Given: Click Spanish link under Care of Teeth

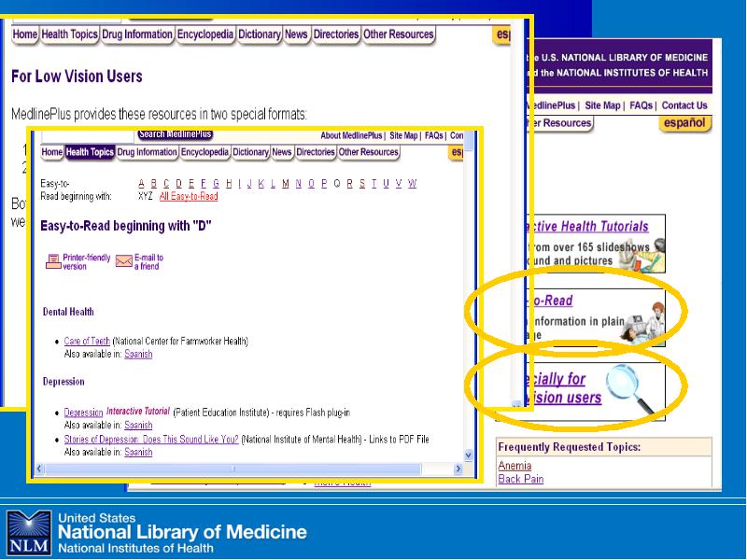Looking at the screenshot, I should (x=138, y=354).
